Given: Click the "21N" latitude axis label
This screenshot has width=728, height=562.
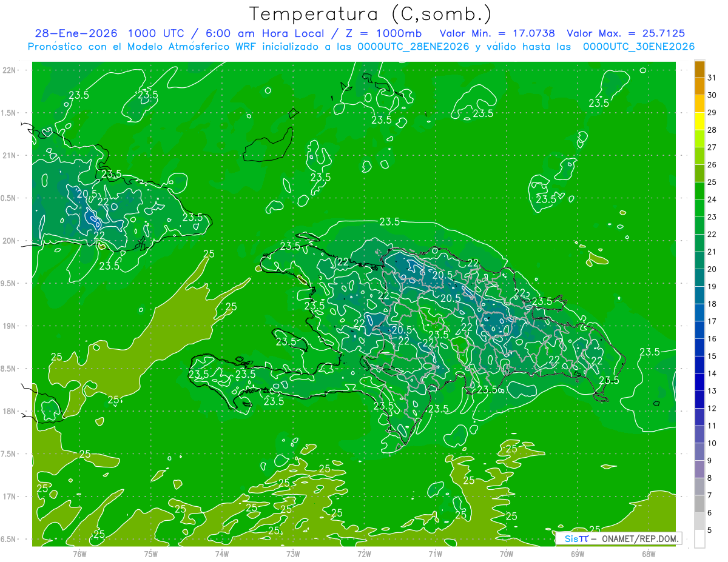Looking at the screenshot, I should [9, 156].
